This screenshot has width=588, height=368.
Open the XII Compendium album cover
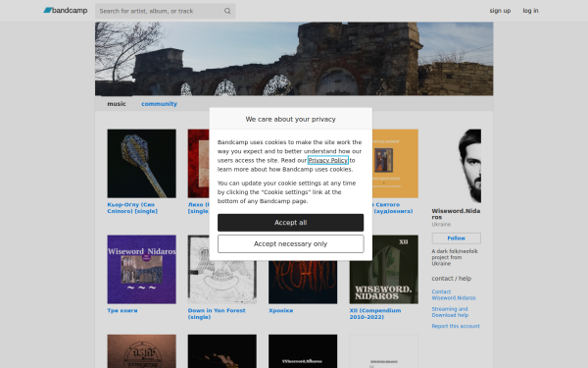[384, 270]
